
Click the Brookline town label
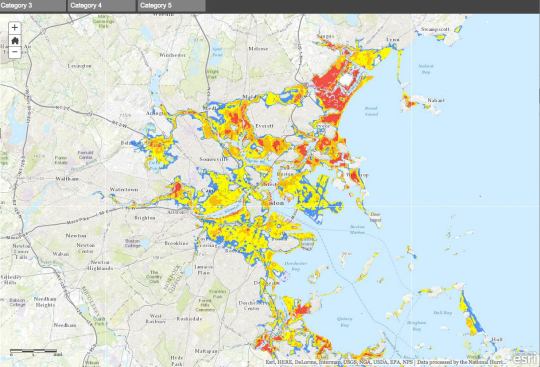click(x=176, y=243)
